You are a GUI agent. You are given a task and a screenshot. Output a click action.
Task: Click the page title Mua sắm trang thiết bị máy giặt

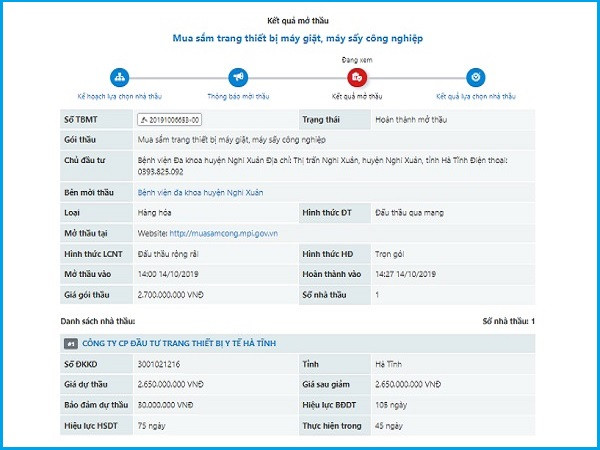(x=298, y=38)
